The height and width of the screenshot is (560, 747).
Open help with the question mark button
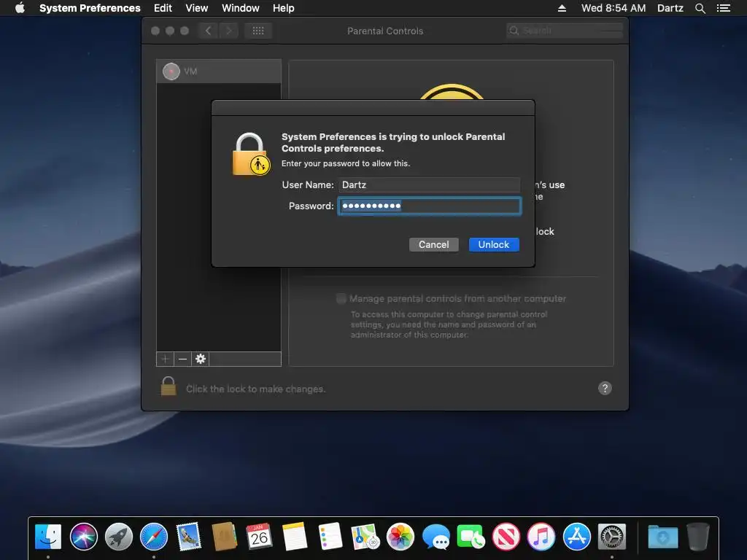(x=605, y=388)
